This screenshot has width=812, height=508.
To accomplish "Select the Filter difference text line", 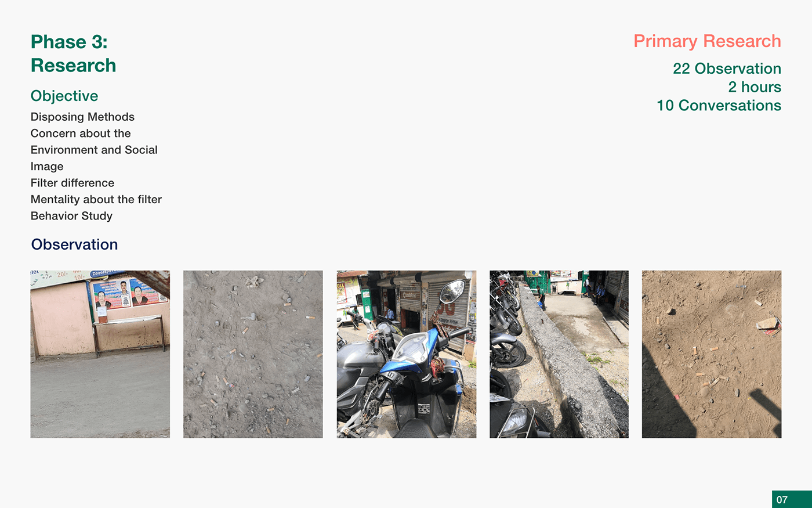I will point(72,183).
